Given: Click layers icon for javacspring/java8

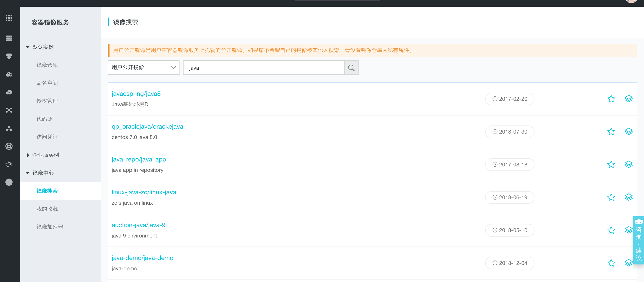Looking at the screenshot, I should pos(629,99).
